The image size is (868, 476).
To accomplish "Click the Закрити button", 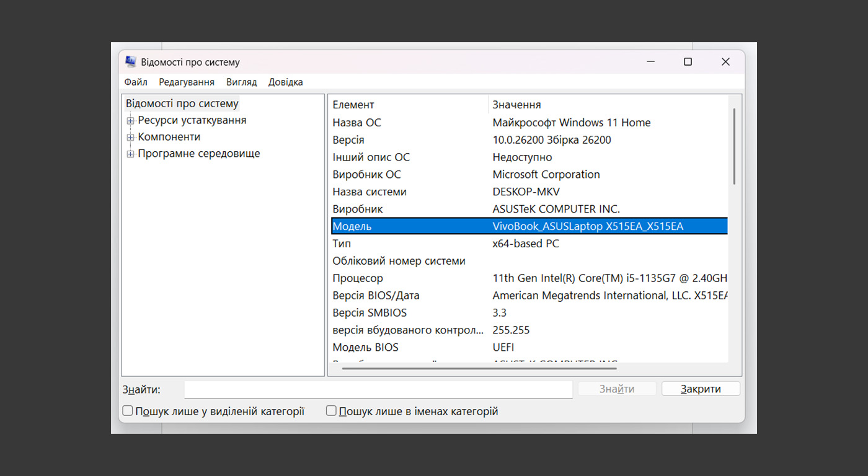I will tap(701, 389).
